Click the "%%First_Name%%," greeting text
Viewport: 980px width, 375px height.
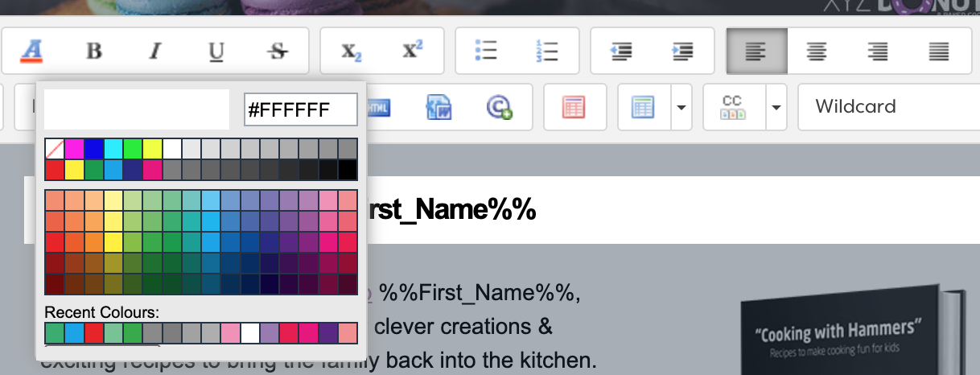[x=480, y=294]
